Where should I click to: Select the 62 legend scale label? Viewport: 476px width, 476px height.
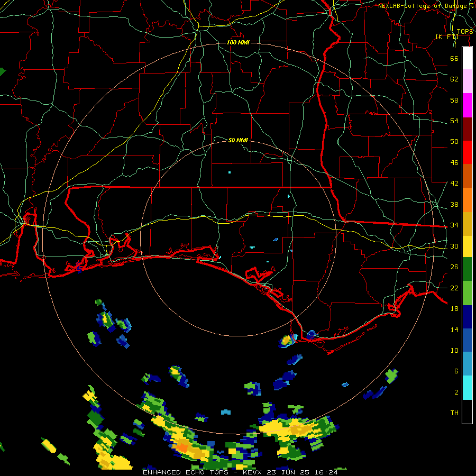(454, 79)
